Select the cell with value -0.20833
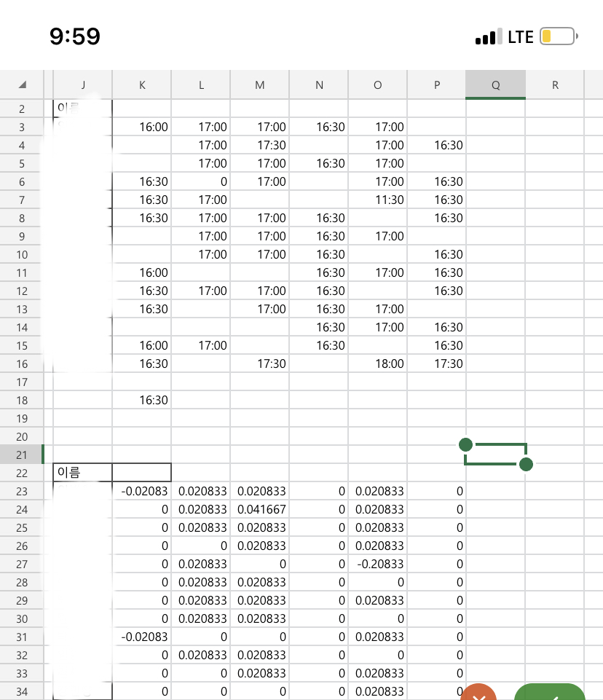The height and width of the screenshot is (700, 603). (x=377, y=564)
